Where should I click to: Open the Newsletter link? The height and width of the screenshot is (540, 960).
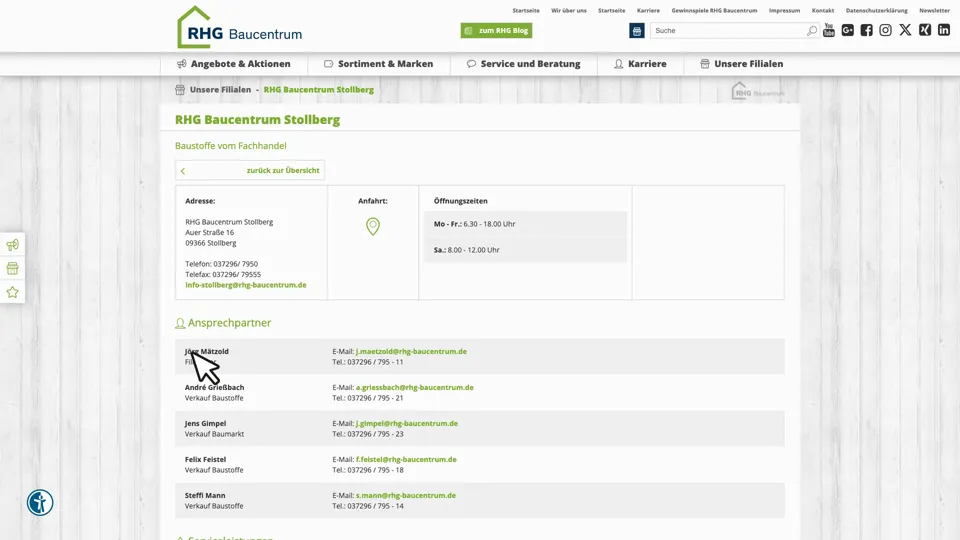934,10
